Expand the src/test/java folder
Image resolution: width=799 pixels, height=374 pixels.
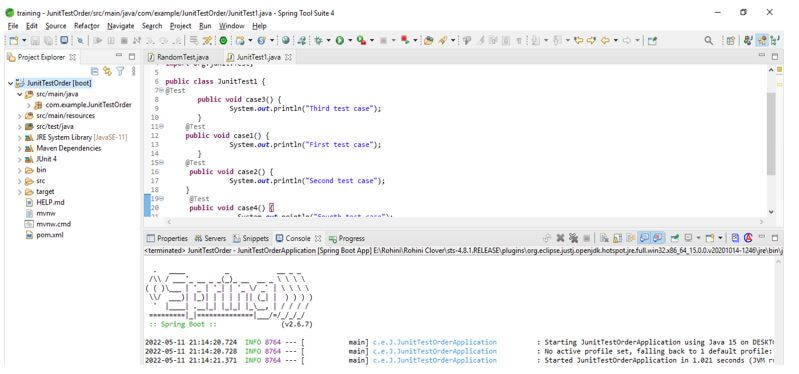click(19, 126)
